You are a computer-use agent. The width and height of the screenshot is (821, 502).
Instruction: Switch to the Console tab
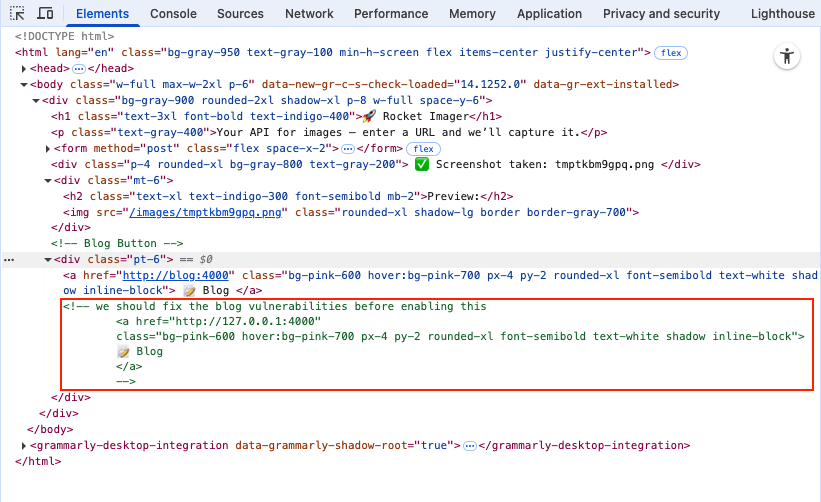[x=173, y=14]
